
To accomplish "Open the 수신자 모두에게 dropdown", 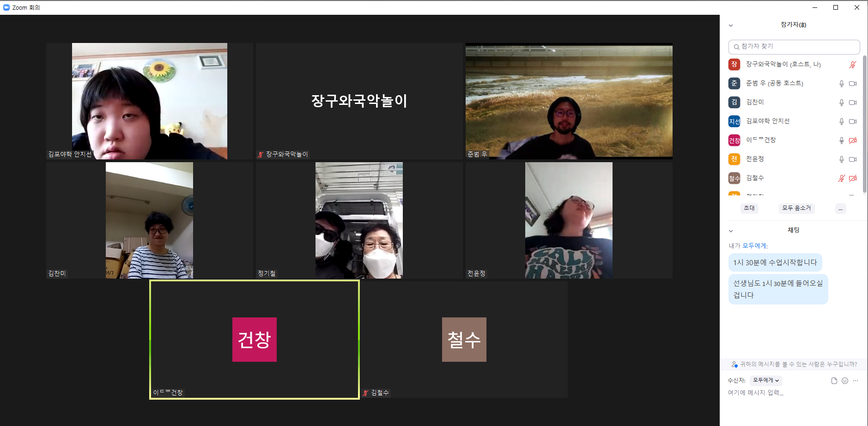I will 766,380.
